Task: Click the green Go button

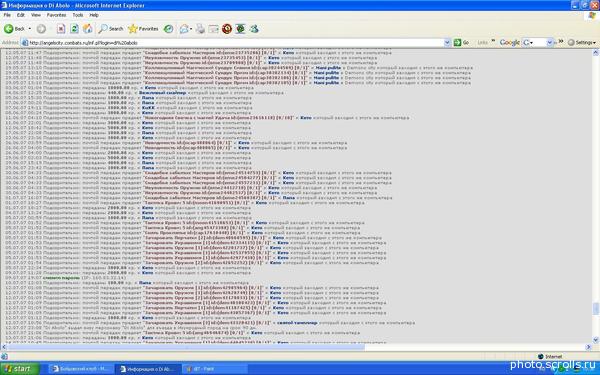Action: click(461, 42)
